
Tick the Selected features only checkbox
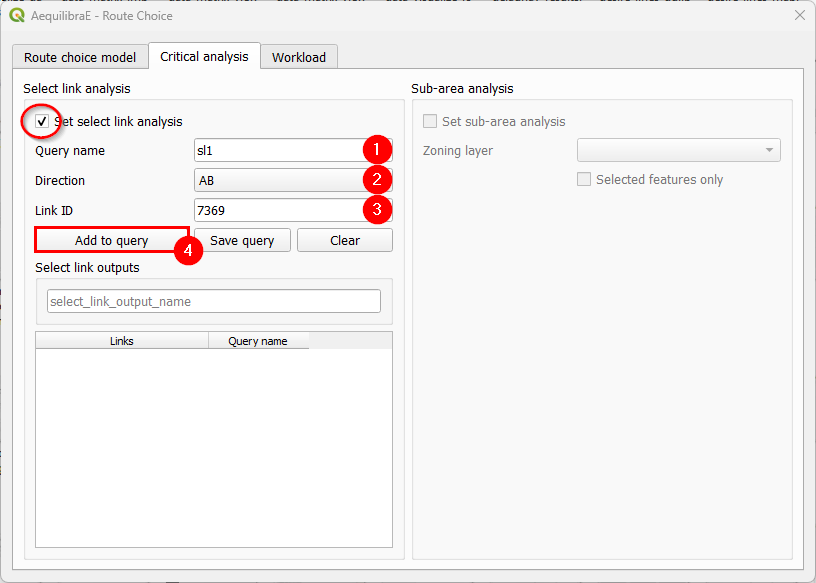584,180
